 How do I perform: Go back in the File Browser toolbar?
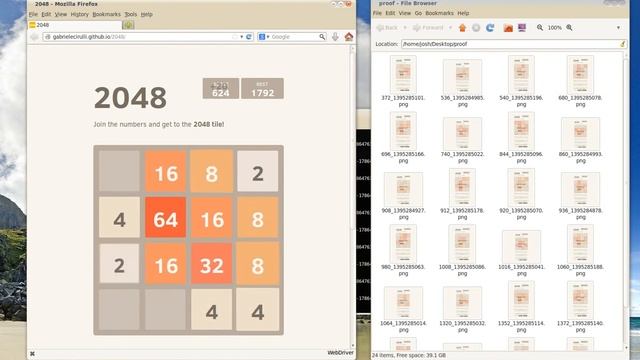(x=387, y=28)
